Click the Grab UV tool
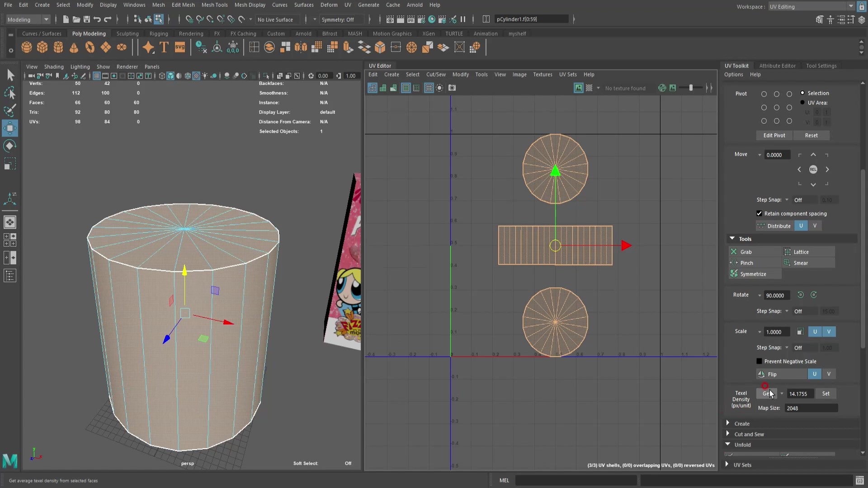 coord(755,252)
